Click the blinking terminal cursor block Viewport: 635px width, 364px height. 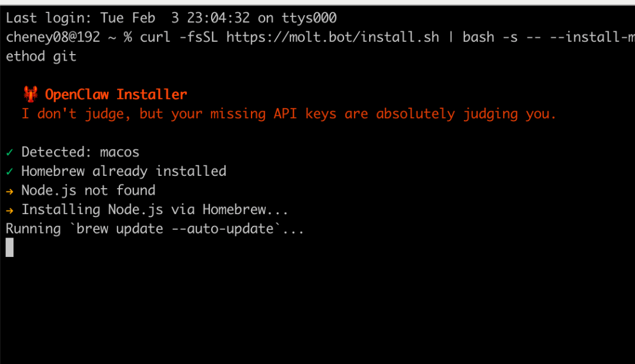click(10, 248)
